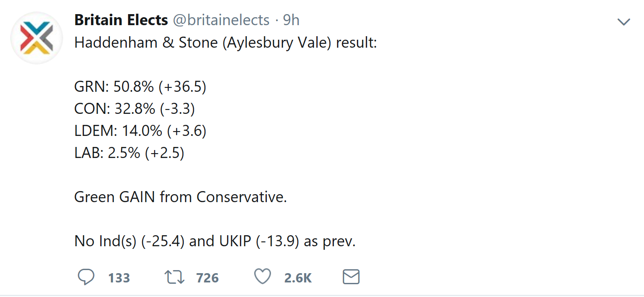
Task: Click the Green GAIN from Conservative text
Action: (180, 197)
